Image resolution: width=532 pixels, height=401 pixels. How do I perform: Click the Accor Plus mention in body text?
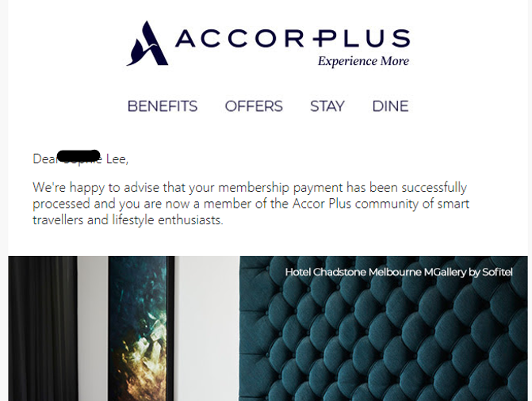click(322, 204)
